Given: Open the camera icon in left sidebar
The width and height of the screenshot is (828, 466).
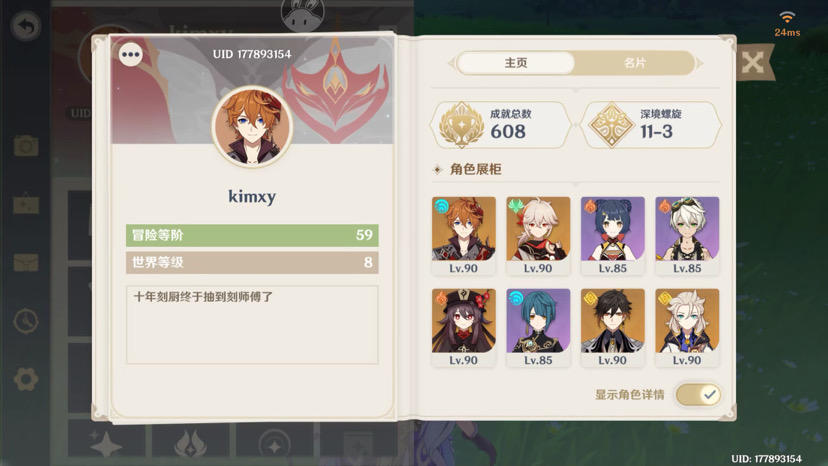Looking at the screenshot, I should [26, 145].
